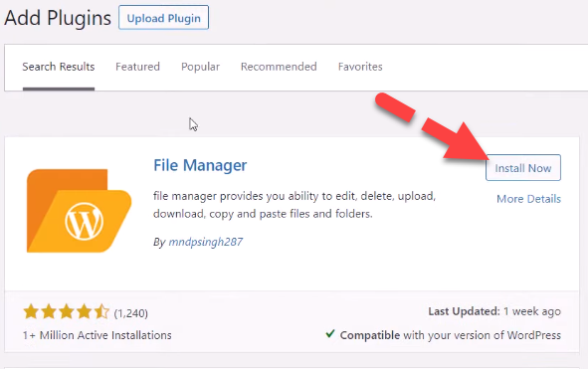Click the Upload Plugin button
Viewport: 588px width, 369px height.
click(163, 18)
